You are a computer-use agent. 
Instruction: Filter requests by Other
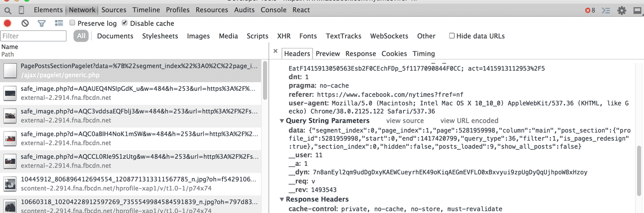coord(426,36)
